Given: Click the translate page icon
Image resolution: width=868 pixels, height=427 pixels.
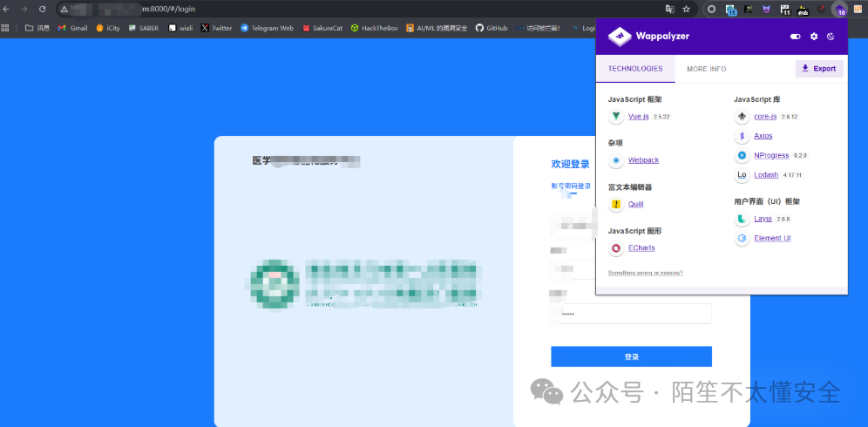Looking at the screenshot, I should (x=670, y=9).
